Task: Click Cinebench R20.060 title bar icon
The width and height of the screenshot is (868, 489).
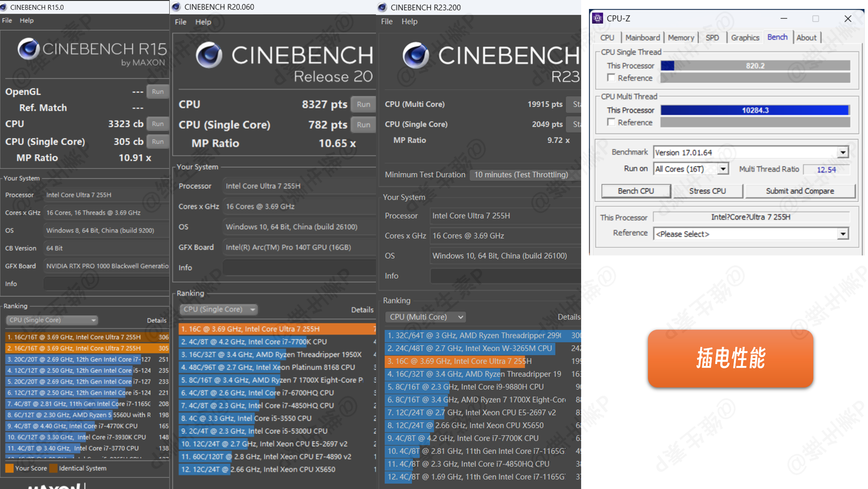Action: pos(176,7)
